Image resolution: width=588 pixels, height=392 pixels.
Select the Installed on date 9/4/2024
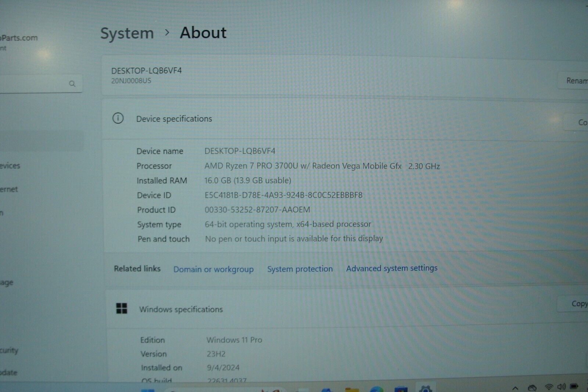[223, 368]
